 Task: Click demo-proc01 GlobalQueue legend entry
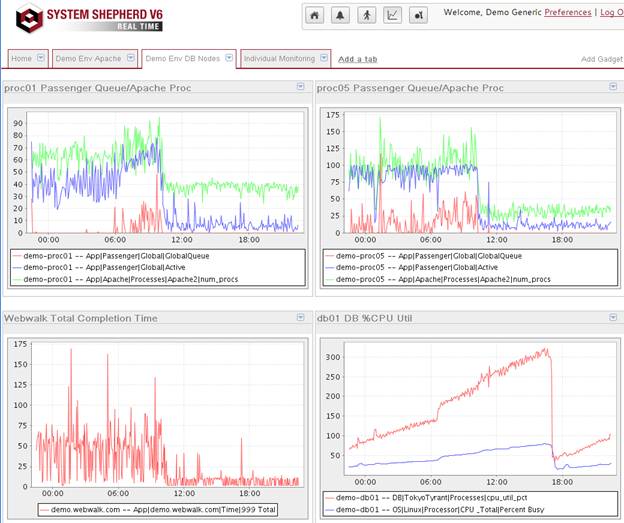click(x=111, y=256)
